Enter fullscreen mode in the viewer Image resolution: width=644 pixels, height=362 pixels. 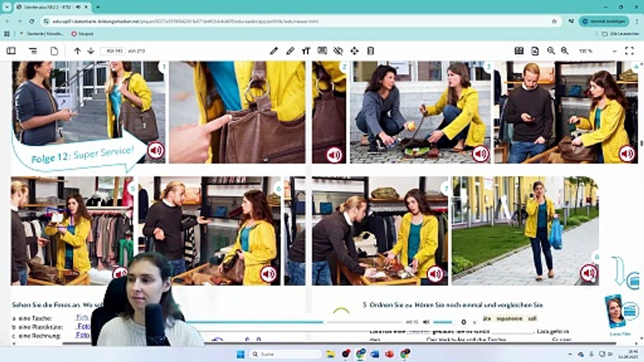[x=629, y=51]
